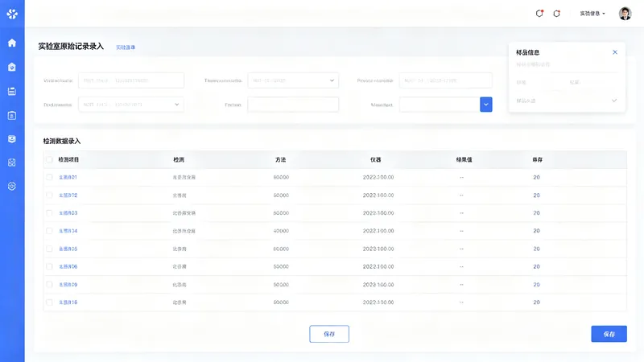
Task: Click the result dash in row ending 72
Action: pos(461,195)
